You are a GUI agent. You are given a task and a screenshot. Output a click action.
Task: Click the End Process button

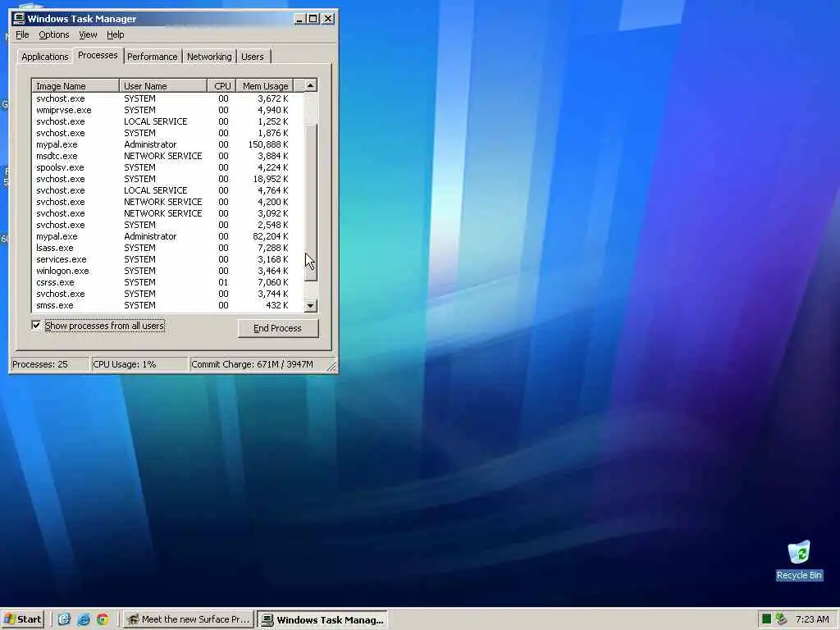point(277,328)
